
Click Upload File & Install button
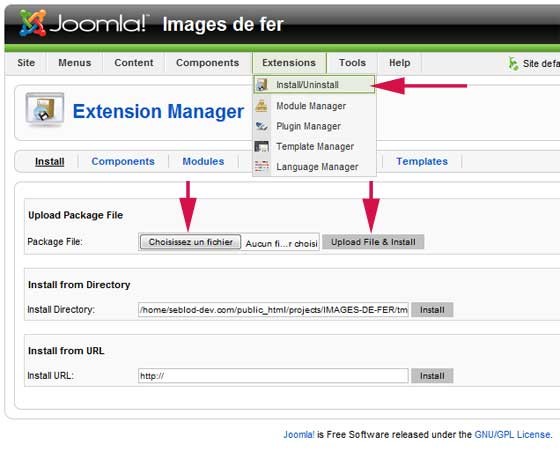coord(373,242)
